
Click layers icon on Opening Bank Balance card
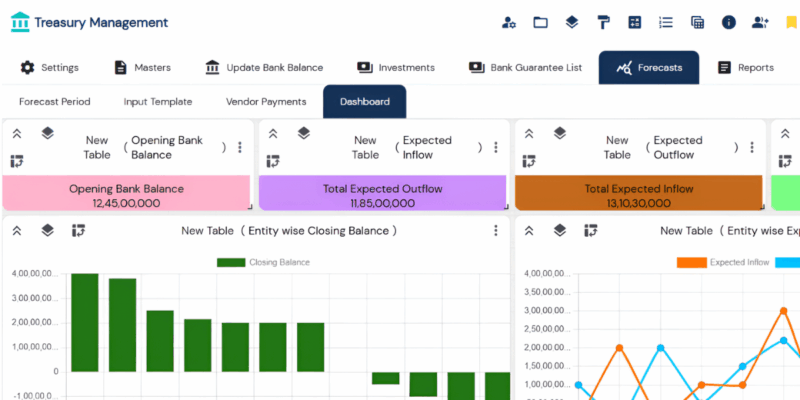pyautogui.click(x=47, y=133)
